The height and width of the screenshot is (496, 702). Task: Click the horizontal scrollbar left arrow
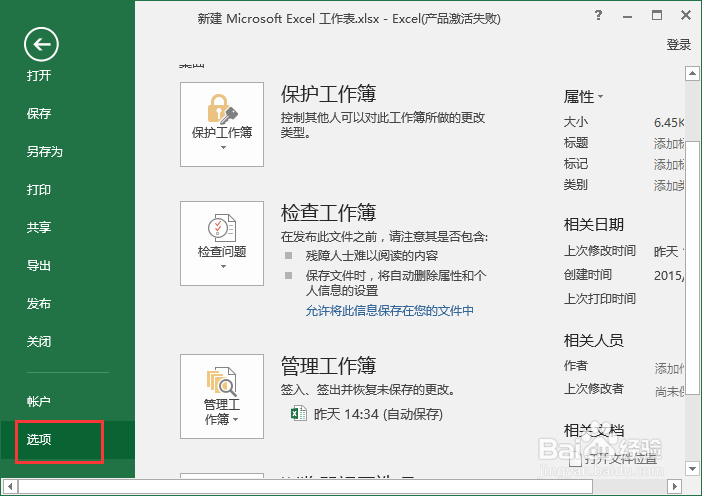[10, 486]
